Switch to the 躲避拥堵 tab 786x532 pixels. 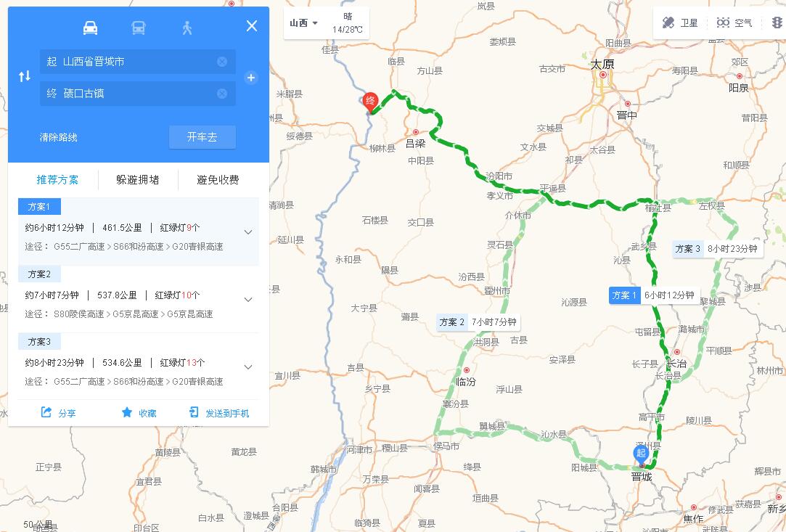point(138,180)
